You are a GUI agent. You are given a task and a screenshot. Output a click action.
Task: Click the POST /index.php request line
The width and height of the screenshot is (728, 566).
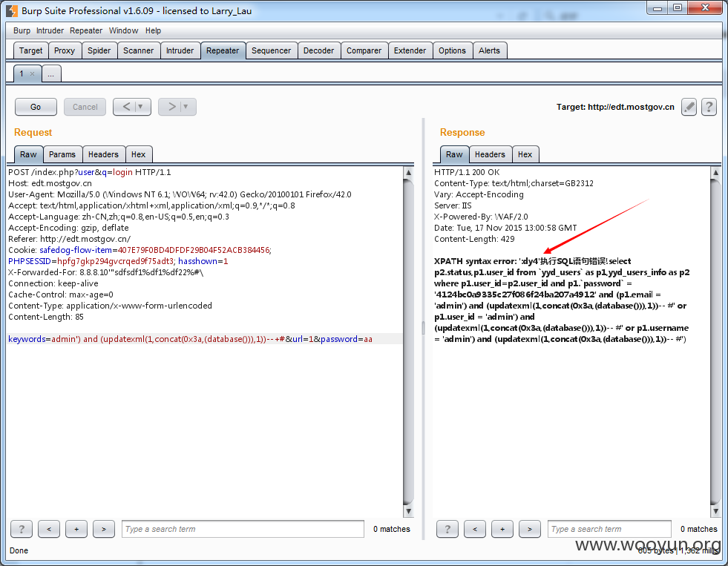click(x=90, y=172)
